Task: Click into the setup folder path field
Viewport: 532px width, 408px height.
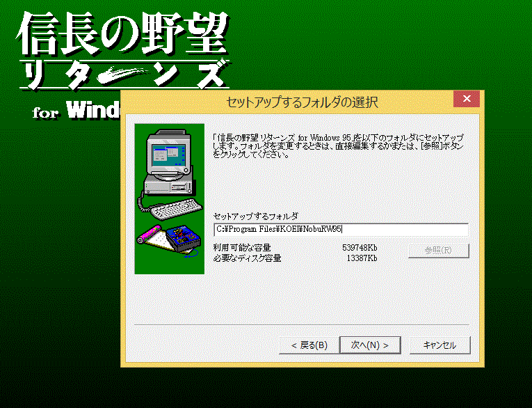Action: 341,230
